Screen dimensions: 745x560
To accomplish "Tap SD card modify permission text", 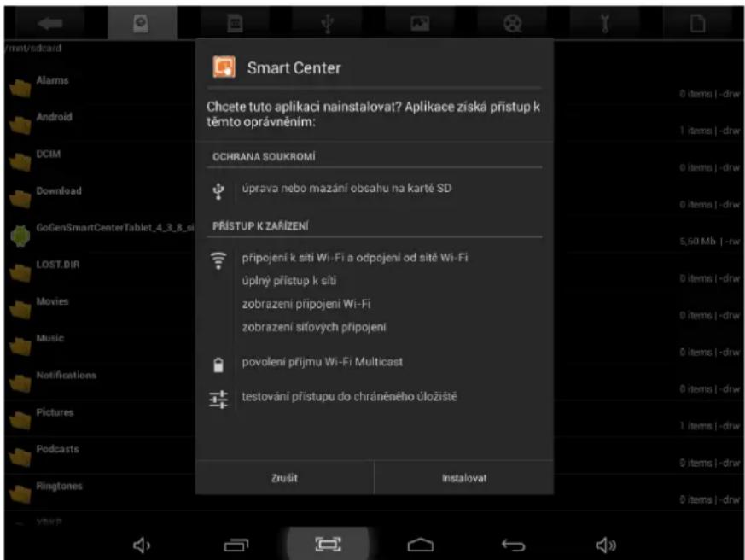I will click(x=346, y=189).
